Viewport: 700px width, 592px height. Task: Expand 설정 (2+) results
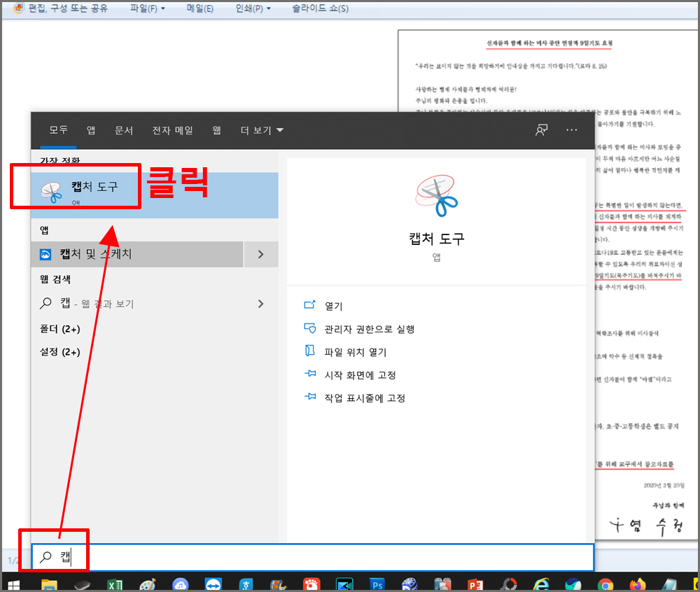click(x=59, y=352)
